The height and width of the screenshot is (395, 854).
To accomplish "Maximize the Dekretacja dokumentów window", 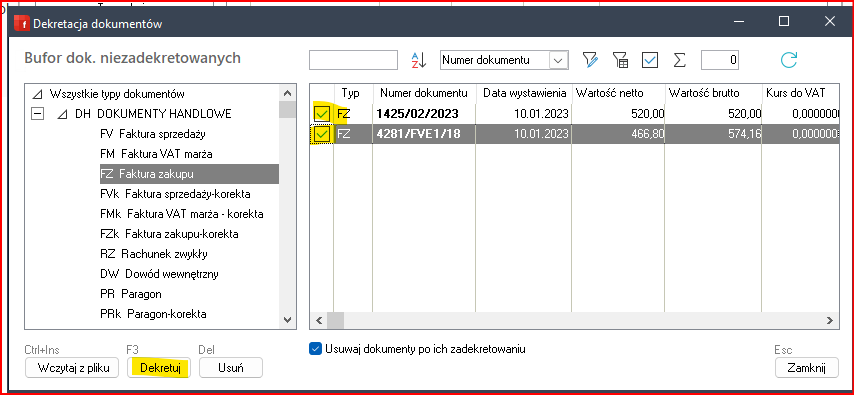I will click(x=784, y=21).
